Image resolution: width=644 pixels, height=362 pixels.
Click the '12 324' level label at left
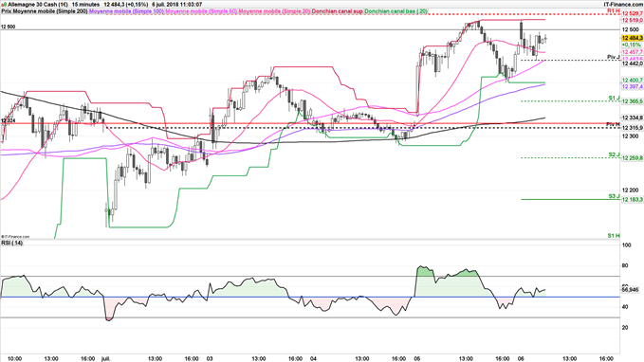[8, 120]
